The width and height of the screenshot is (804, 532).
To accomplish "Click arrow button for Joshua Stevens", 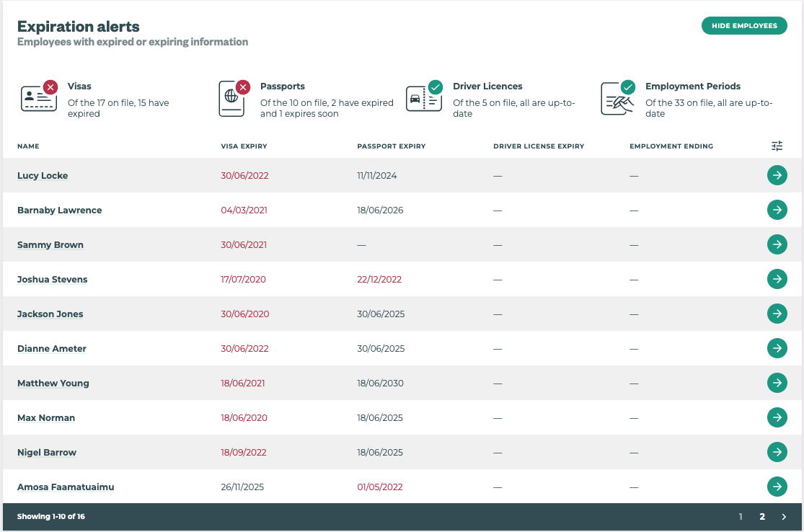I will coord(777,279).
